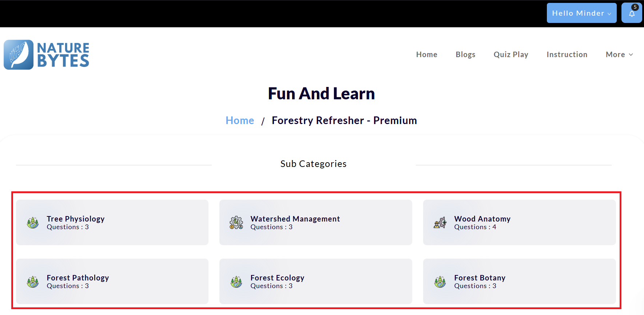Open the Forest Ecology subcategory title
Image resolution: width=644 pixels, height=315 pixels.
point(277,278)
